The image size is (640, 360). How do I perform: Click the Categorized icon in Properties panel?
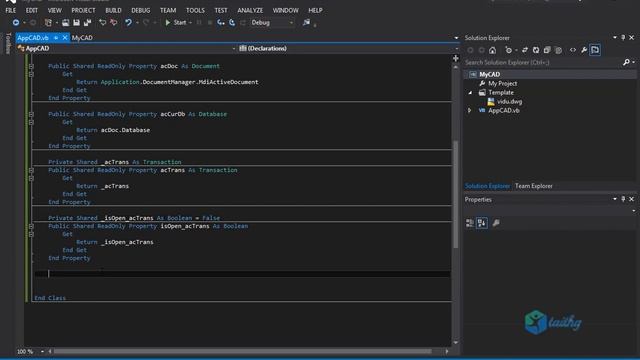pos(470,223)
